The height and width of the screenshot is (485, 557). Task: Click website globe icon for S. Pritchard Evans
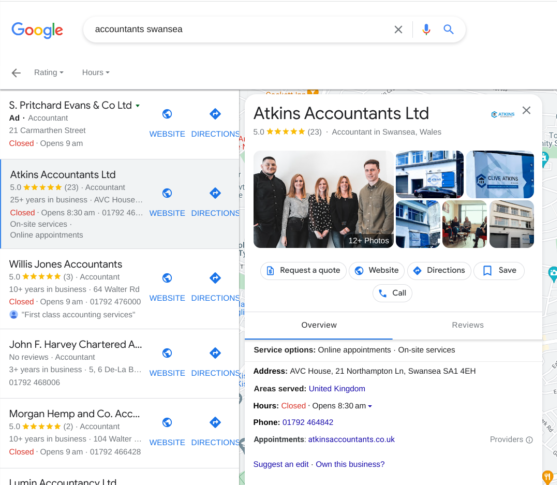pyautogui.click(x=167, y=114)
